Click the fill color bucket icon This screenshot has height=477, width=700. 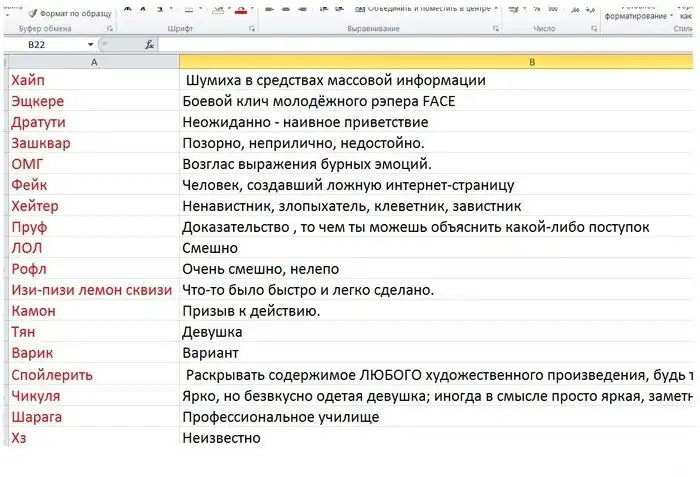click(x=214, y=10)
